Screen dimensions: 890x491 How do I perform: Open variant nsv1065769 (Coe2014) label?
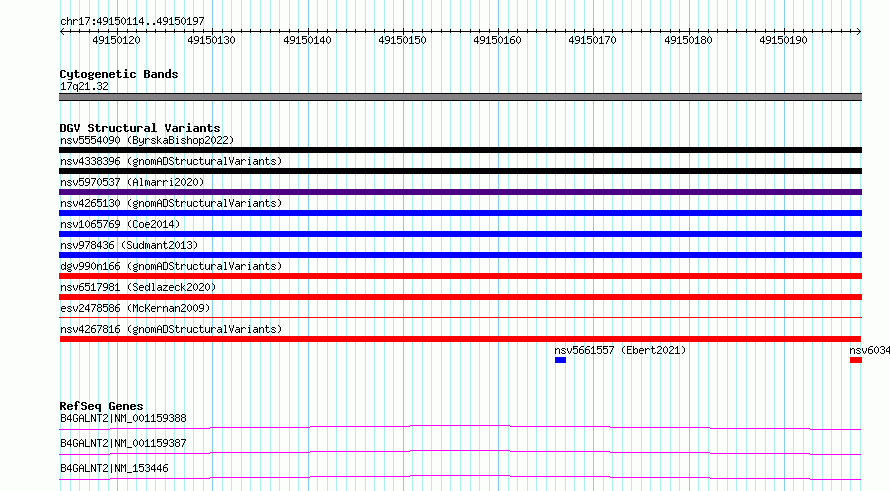[120, 224]
